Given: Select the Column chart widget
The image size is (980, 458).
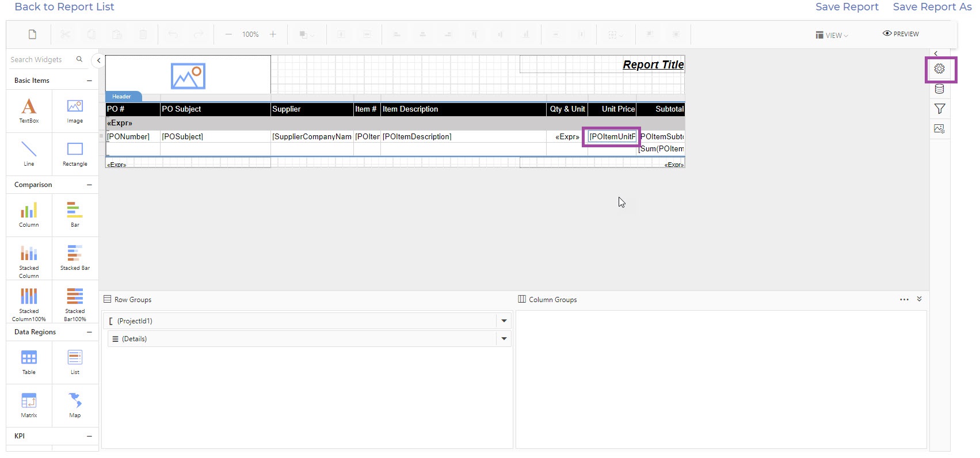Looking at the screenshot, I should tap(29, 215).
